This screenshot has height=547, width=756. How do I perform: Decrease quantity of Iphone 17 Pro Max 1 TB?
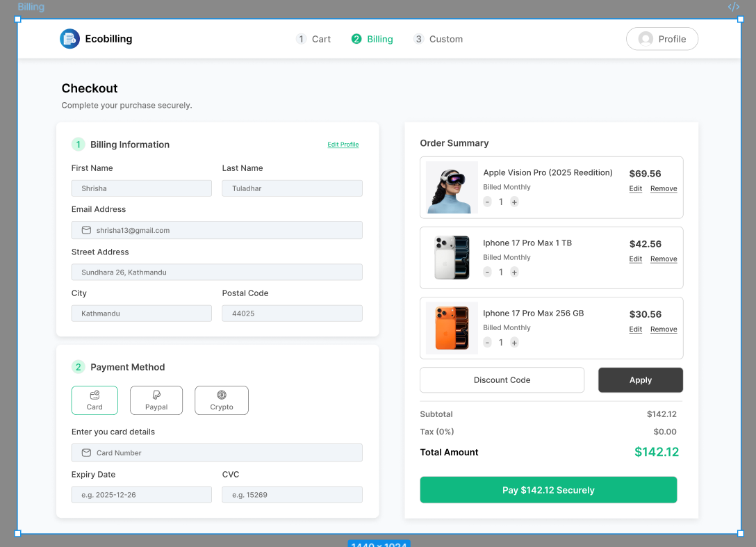point(488,272)
